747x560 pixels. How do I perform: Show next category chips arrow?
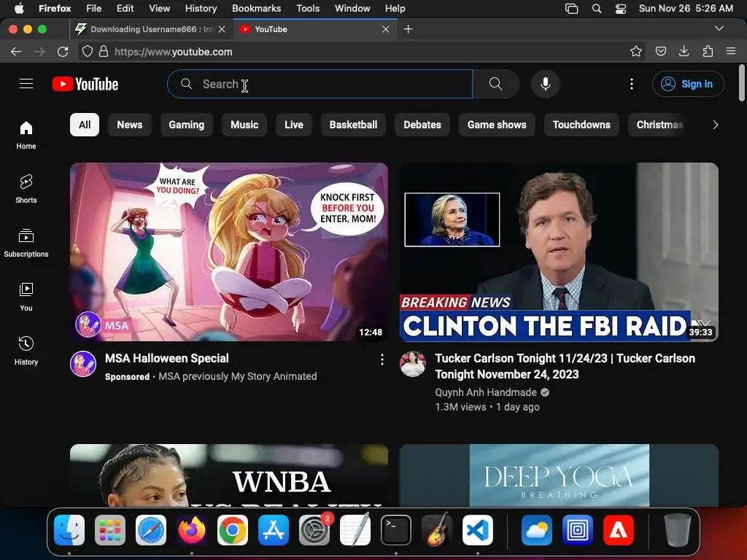(x=715, y=125)
